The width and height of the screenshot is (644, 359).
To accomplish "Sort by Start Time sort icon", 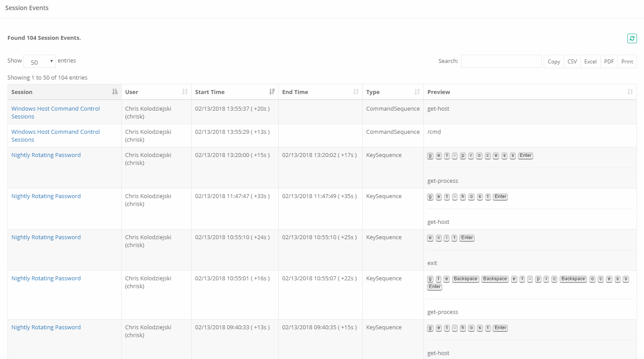I will 272,92.
